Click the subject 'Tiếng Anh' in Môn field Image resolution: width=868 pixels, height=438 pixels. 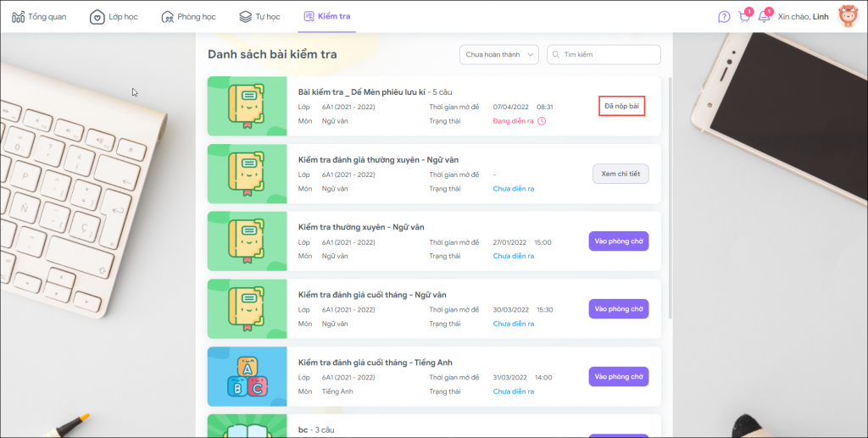[337, 391]
